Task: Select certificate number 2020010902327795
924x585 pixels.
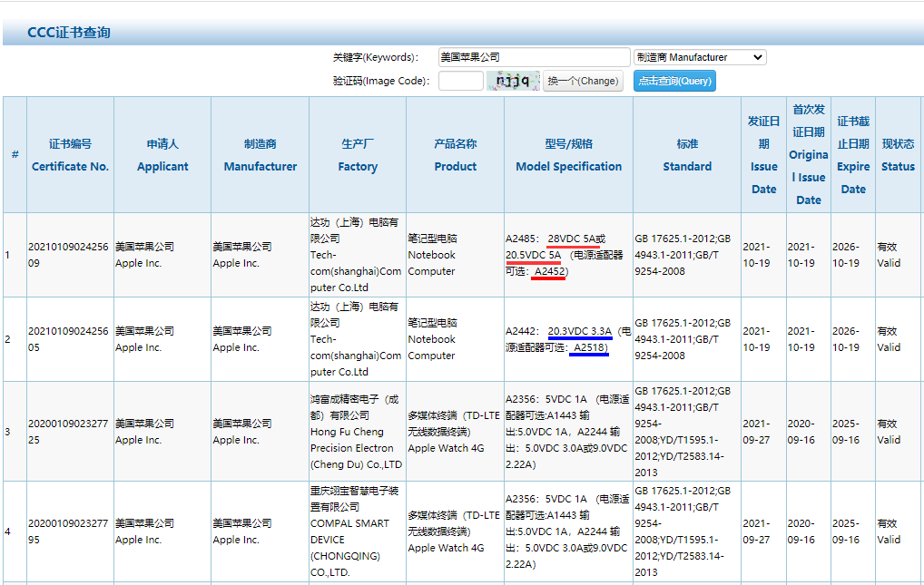Action: pyautogui.click(x=68, y=531)
